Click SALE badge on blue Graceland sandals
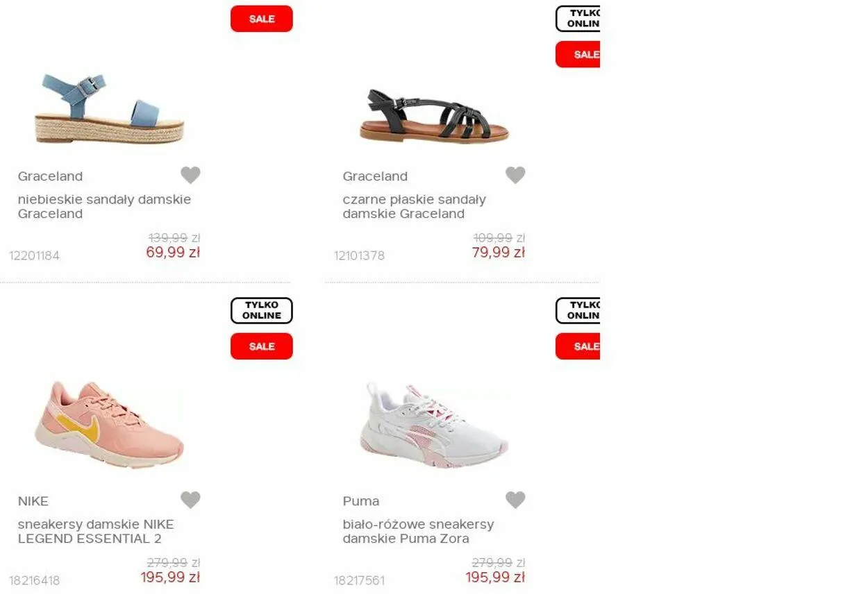This screenshot has height=599, width=868. point(262,19)
